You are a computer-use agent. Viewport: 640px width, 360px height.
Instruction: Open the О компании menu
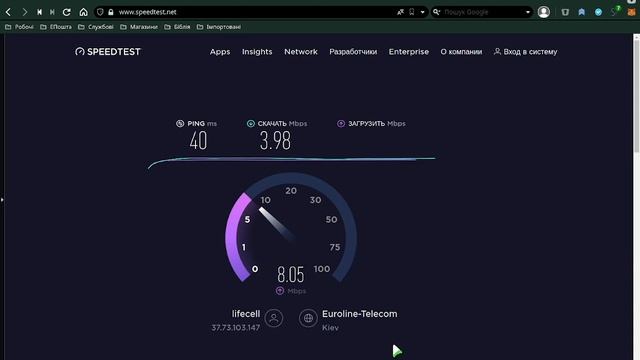coord(461,52)
